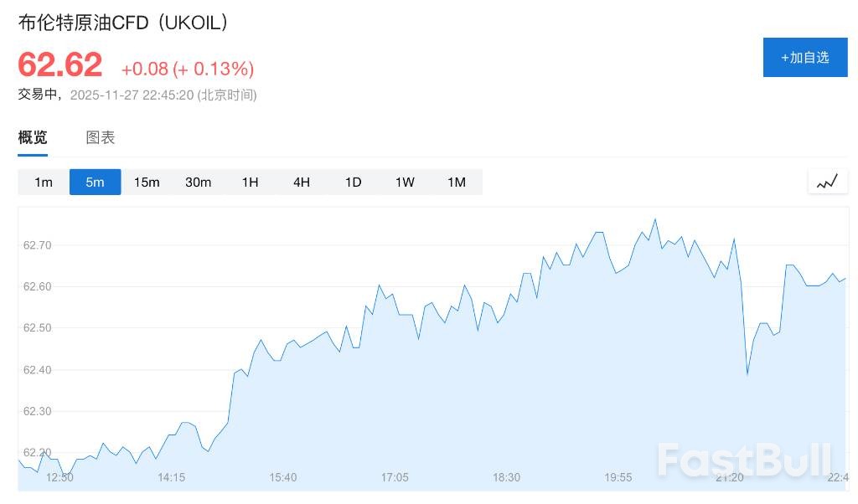The height and width of the screenshot is (504, 858).
Task: Open the 图表 tab
Action: (x=101, y=138)
